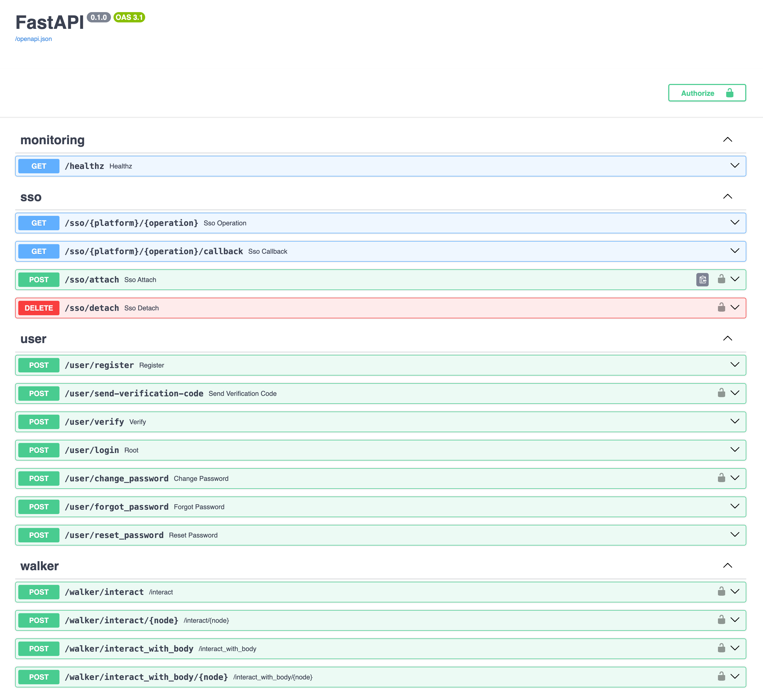Screen dimensions: 763x700
Task: Click the /user/send-verification-code path text
Action: click(x=134, y=394)
